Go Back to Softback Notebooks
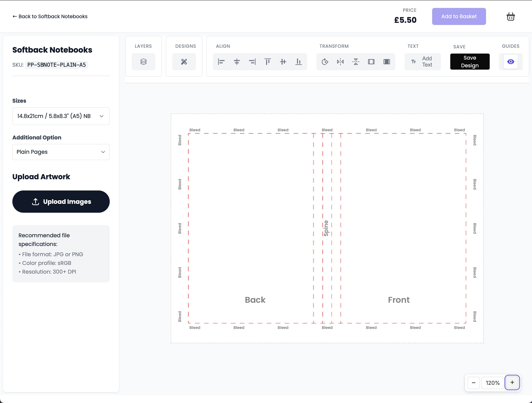Viewport: 532px width, 403px height. point(50,16)
